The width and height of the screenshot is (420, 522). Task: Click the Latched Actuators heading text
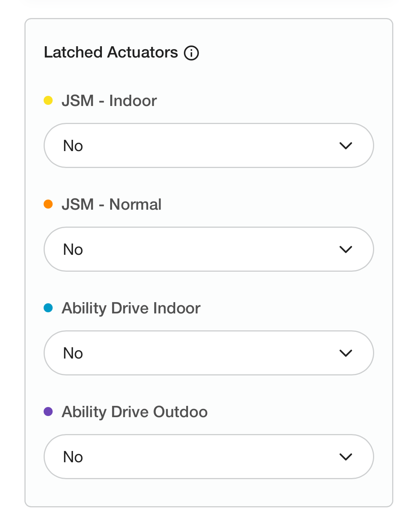click(x=111, y=52)
